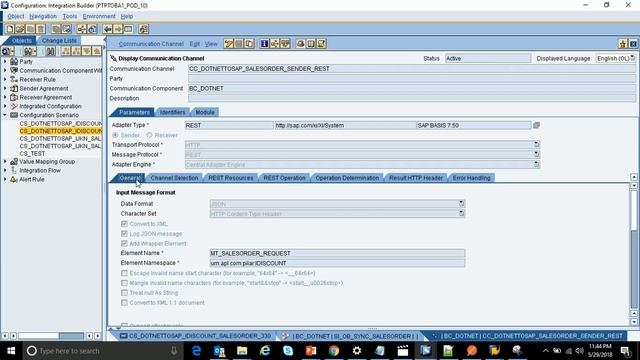Click in the Element Name field
The image size is (640, 360).
pyautogui.click(x=337, y=253)
